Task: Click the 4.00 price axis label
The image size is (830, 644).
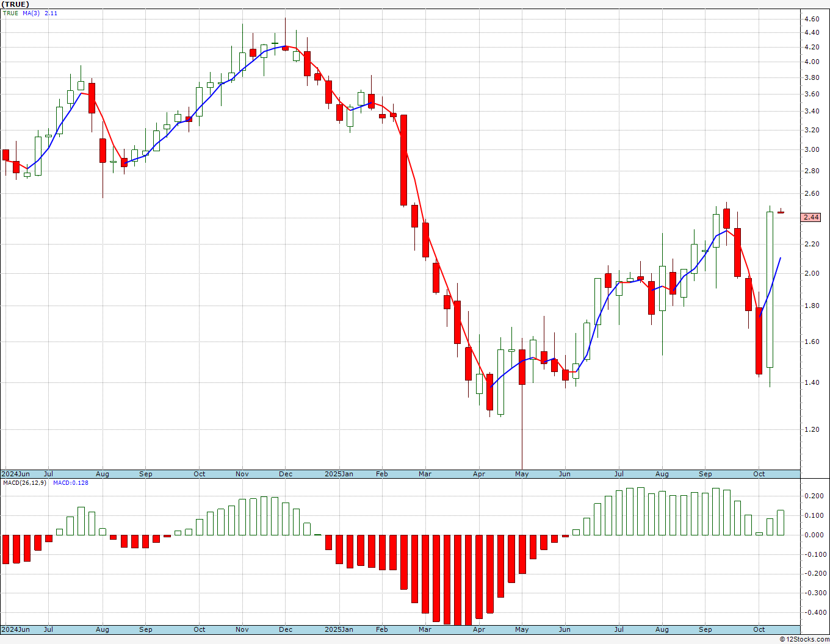Action: [x=812, y=62]
